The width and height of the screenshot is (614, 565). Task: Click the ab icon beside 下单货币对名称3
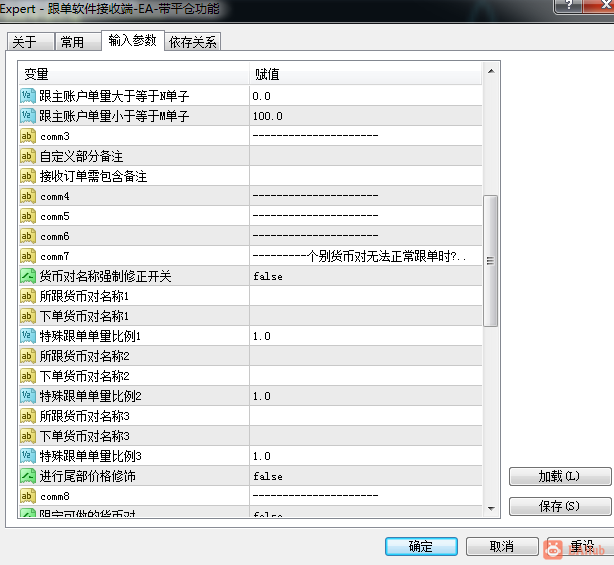pyautogui.click(x=27, y=435)
